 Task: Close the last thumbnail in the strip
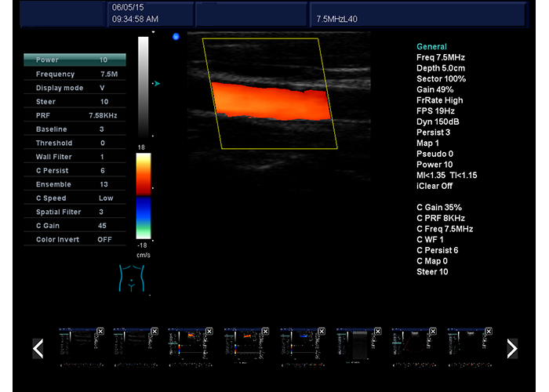tap(489, 332)
